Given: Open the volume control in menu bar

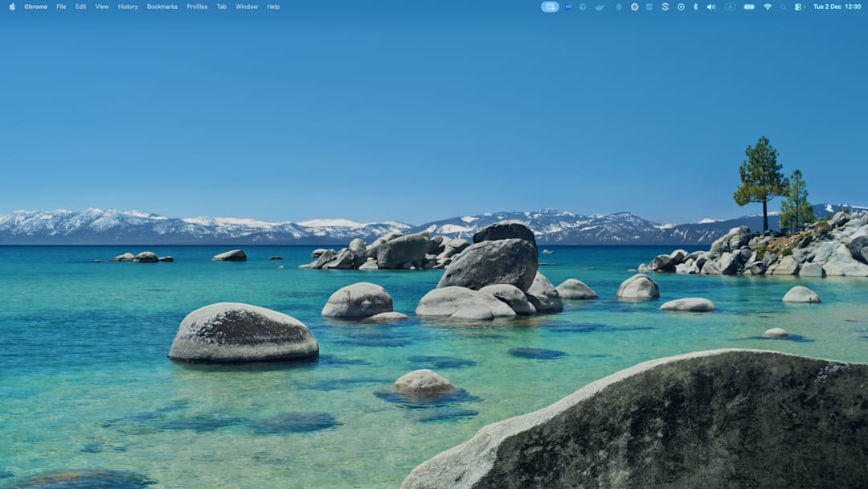Looking at the screenshot, I should [x=710, y=6].
